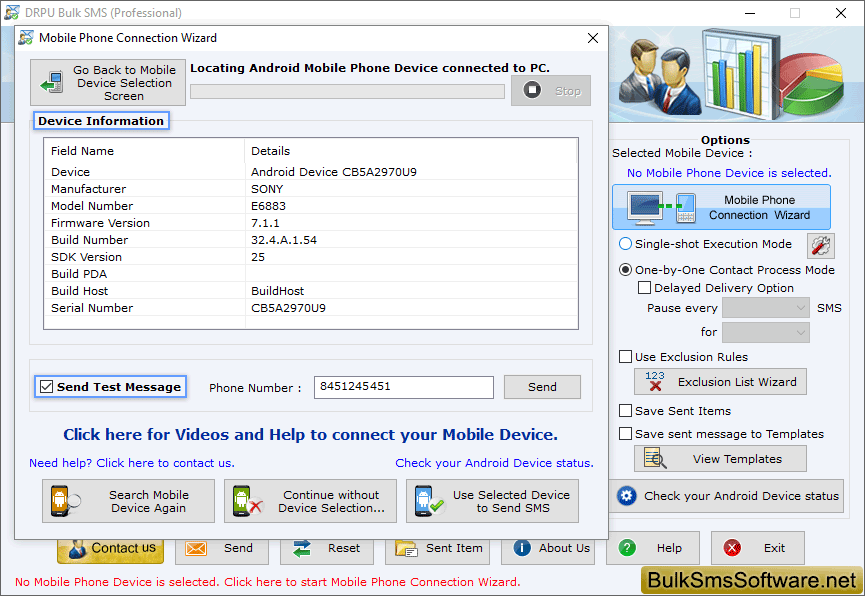The height and width of the screenshot is (596, 865).
Task: Select Serial Number CB5A2970U9 row
Action: click(311, 308)
